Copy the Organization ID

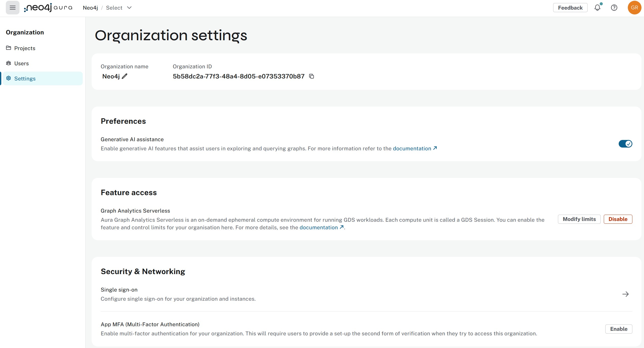(x=311, y=76)
